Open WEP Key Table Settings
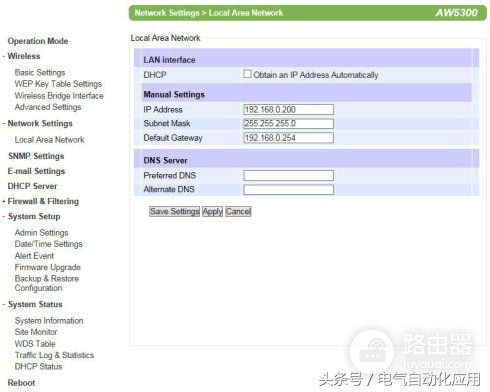 pyautogui.click(x=58, y=84)
